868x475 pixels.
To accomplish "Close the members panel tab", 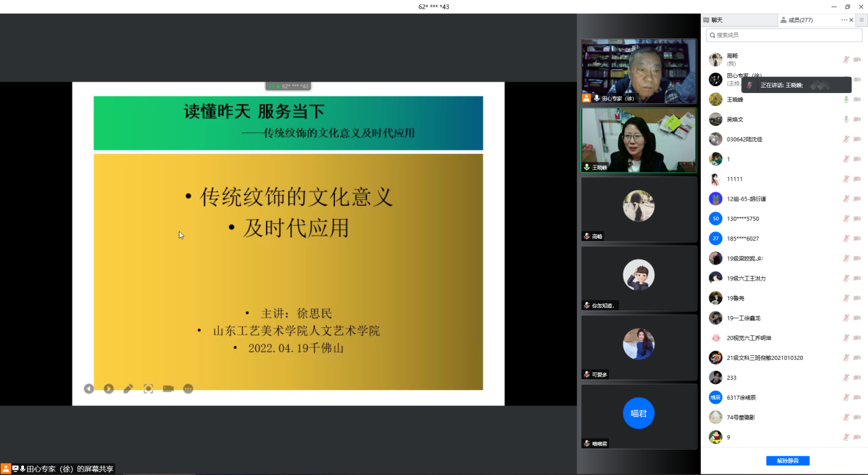I will (852, 20).
